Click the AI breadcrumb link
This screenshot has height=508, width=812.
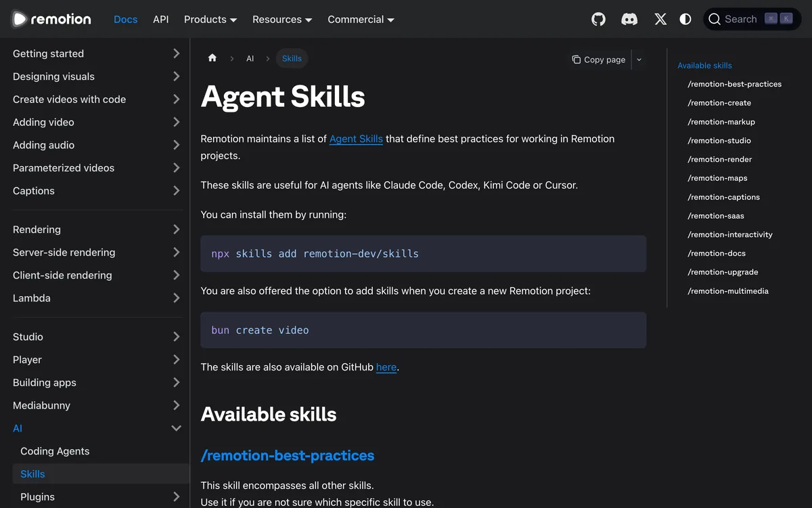coord(250,59)
